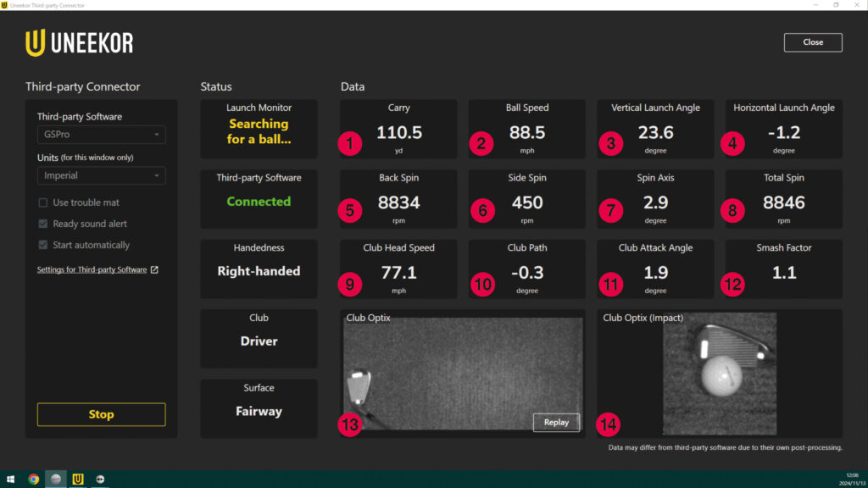
Task: Expand the Units dropdown showing Imperial
Action: (101, 175)
